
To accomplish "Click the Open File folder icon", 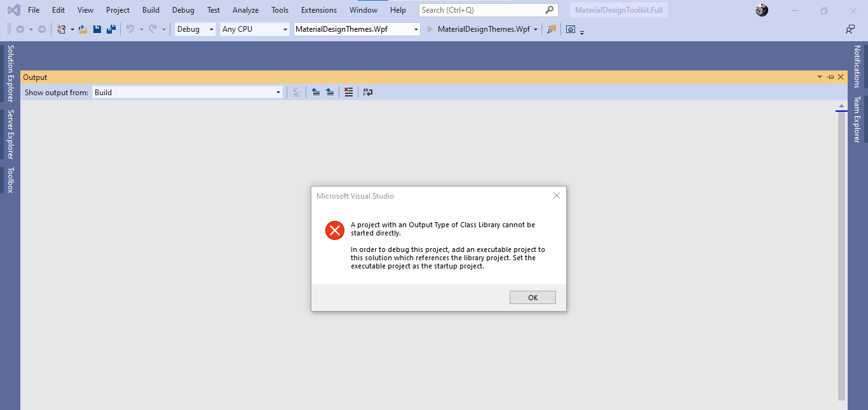I will pos(83,29).
